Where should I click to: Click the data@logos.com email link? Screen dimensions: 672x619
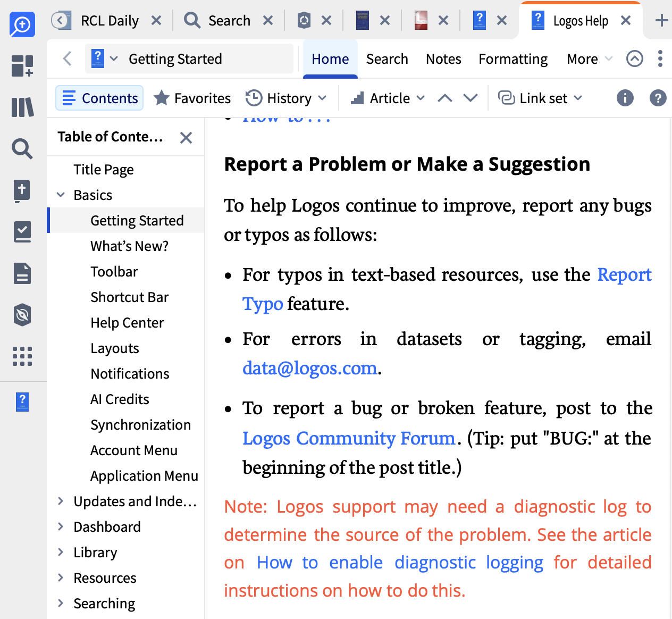click(x=310, y=368)
